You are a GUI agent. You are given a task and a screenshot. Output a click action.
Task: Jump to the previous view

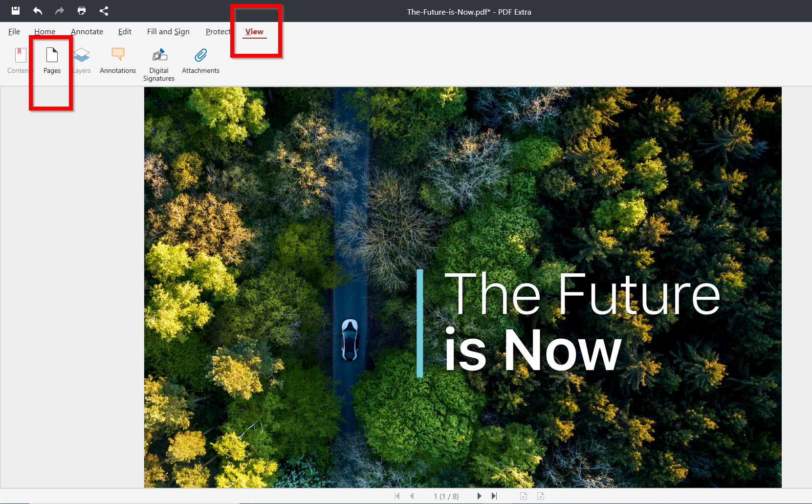[523, 496]
